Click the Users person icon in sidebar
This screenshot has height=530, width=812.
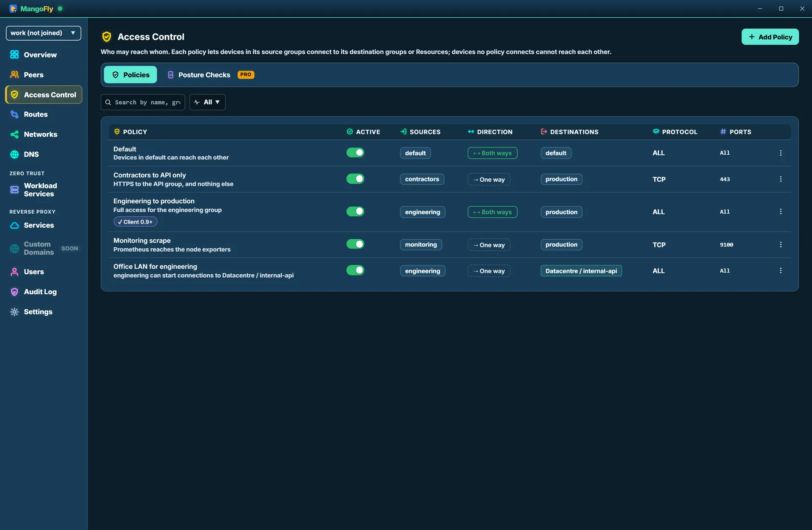(x=14, y=272)
